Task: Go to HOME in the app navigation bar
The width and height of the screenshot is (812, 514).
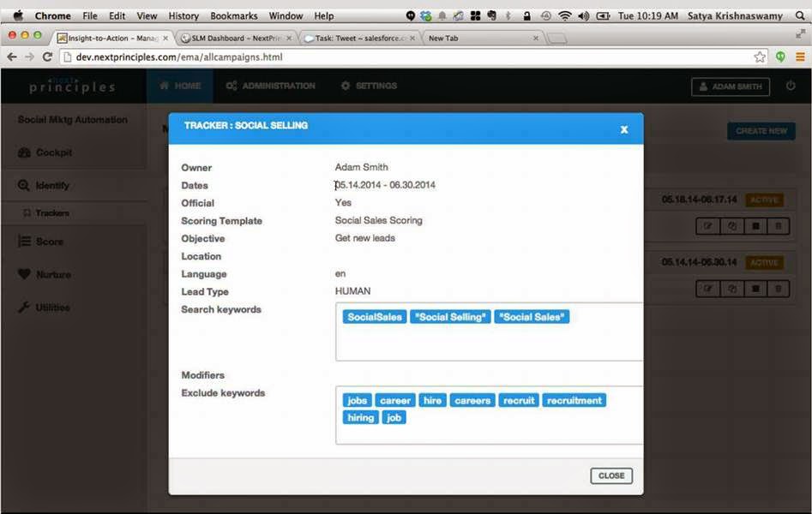Action: pos(180,86)
